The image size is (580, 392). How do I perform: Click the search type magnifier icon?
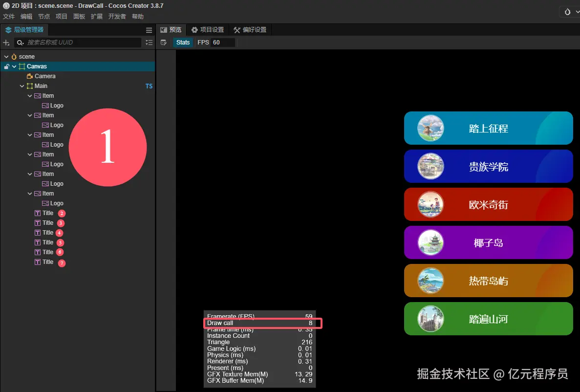click(x=20, y=43)
